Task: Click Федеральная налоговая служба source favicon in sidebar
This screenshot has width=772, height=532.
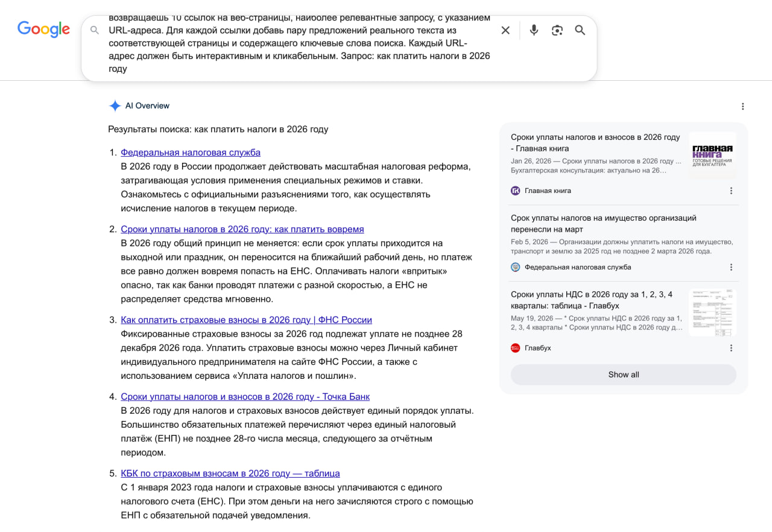Action: click(515, 267)
